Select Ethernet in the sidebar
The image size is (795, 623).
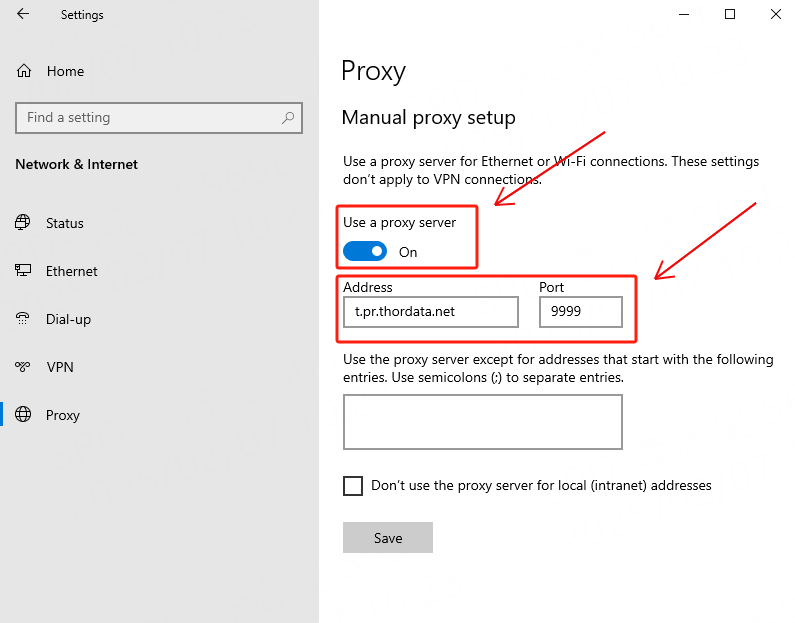click(x=71, y=271)
